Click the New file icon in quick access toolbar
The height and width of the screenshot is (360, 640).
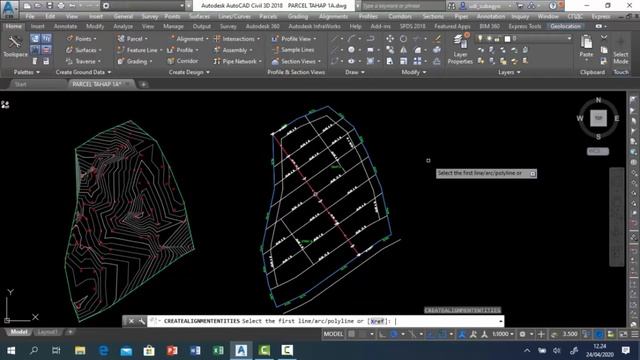27,6
